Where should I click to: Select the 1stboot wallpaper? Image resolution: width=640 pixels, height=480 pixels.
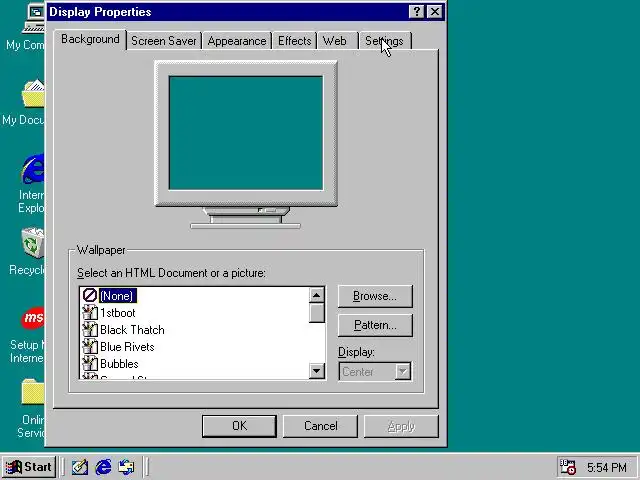[x=118, y=313]
